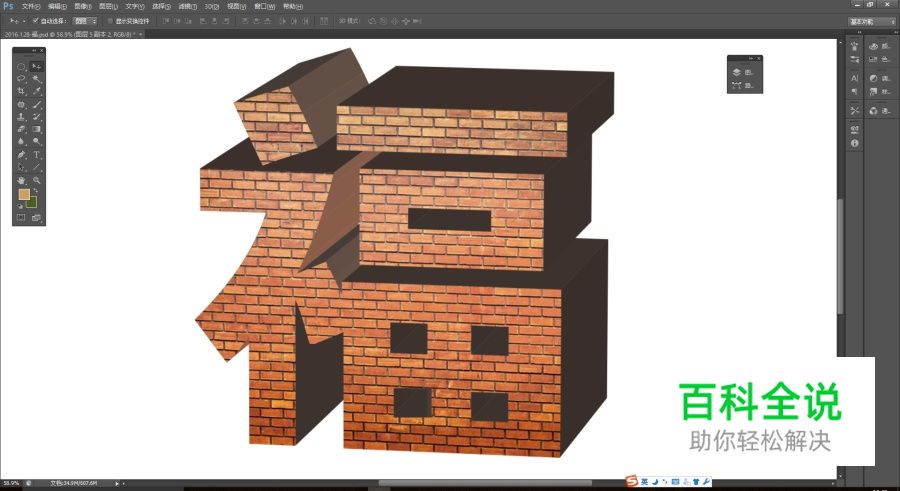Viewport: 900px width, 491px height.
Task: Select the Horizontal Type tool
Action: (x=37, y=155)
